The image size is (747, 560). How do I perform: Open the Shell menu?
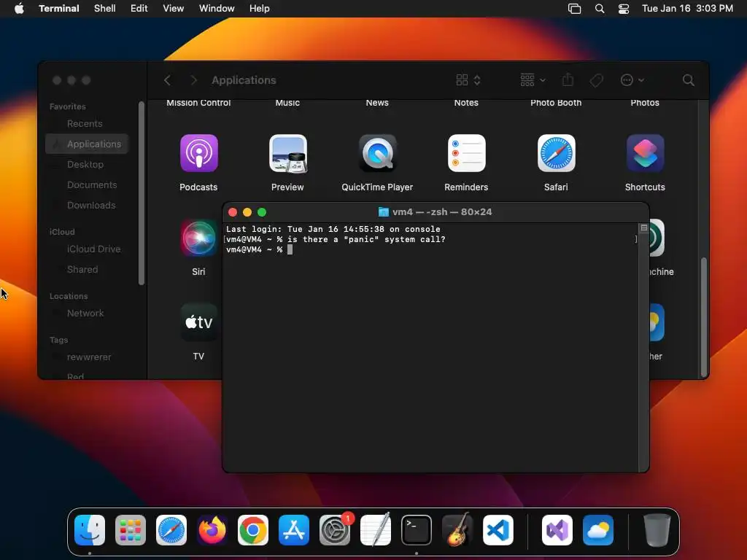105,9
